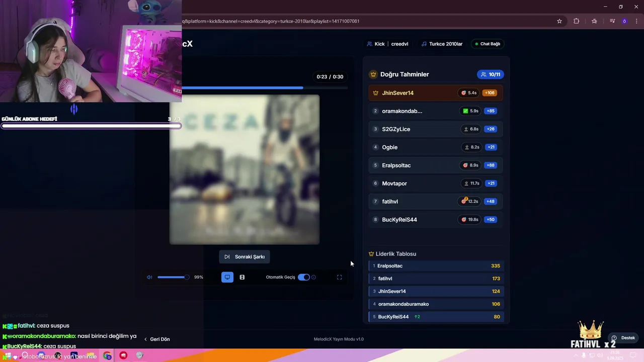This screenshot has width=644, height=362.
Task: Open Chrome three-dot menu
Action: pos(636,21)
